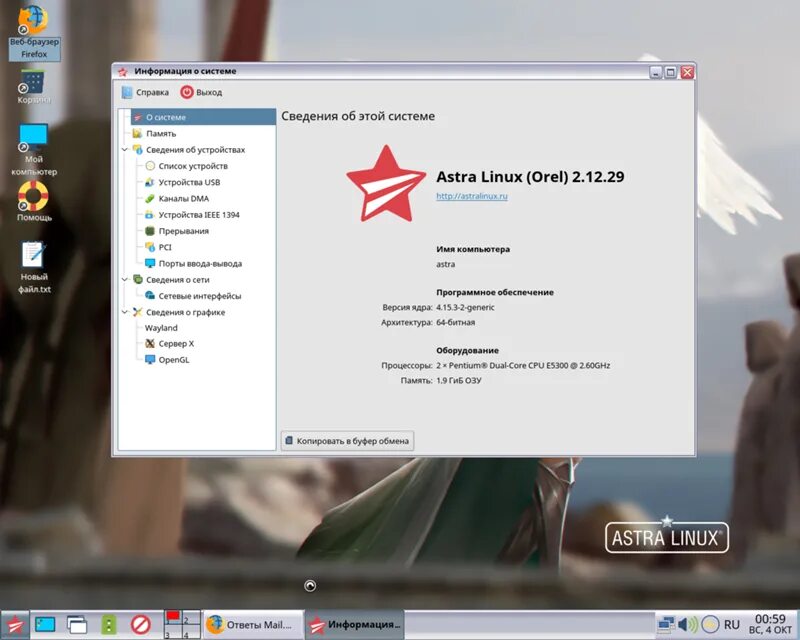Click the Сервер X icon

pyautogui.click(x=150, y=343)
